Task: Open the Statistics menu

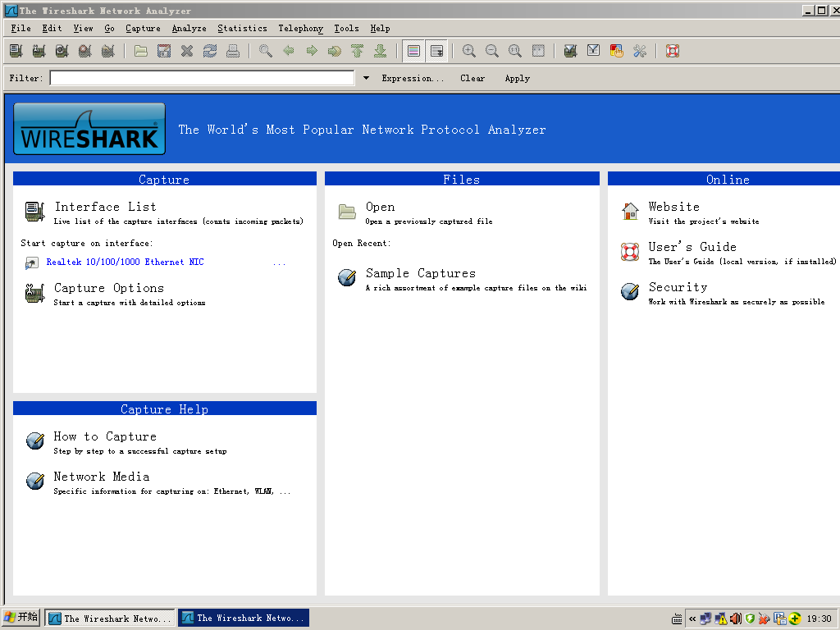Action: [242, 29]
